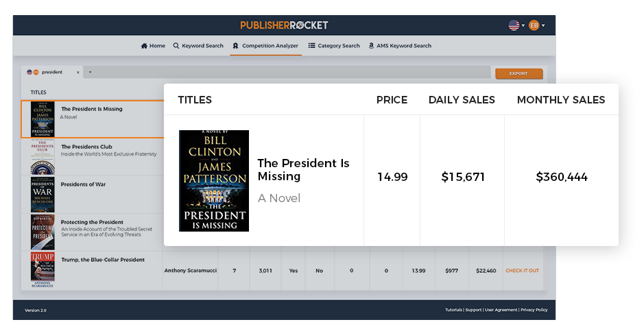Close the 'president' search tab

(77, 72)
